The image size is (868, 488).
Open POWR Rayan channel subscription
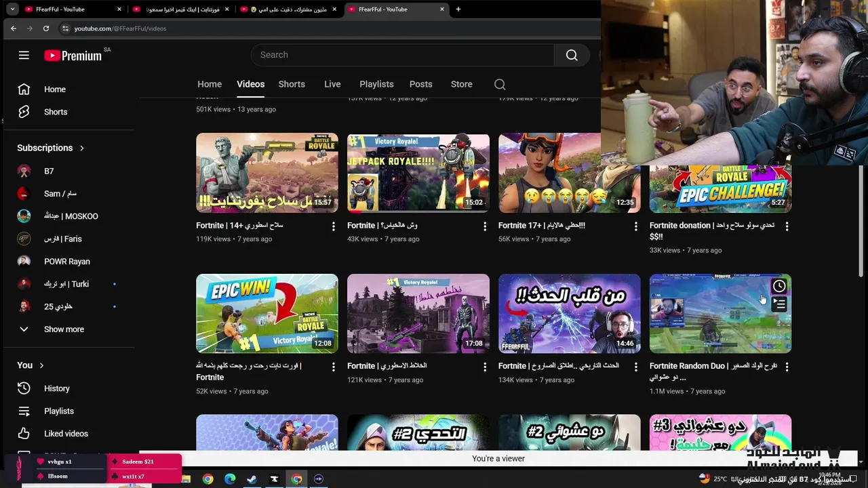pos(68,262)
